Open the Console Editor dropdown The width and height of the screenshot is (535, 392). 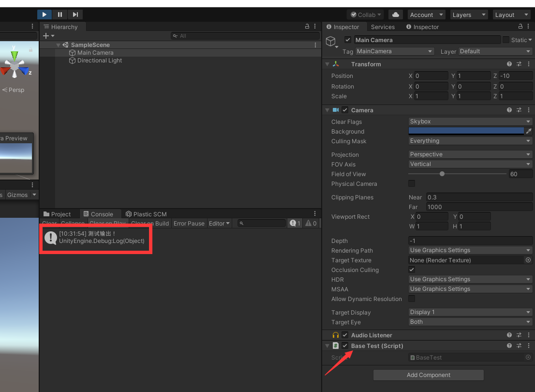(219, 223)
